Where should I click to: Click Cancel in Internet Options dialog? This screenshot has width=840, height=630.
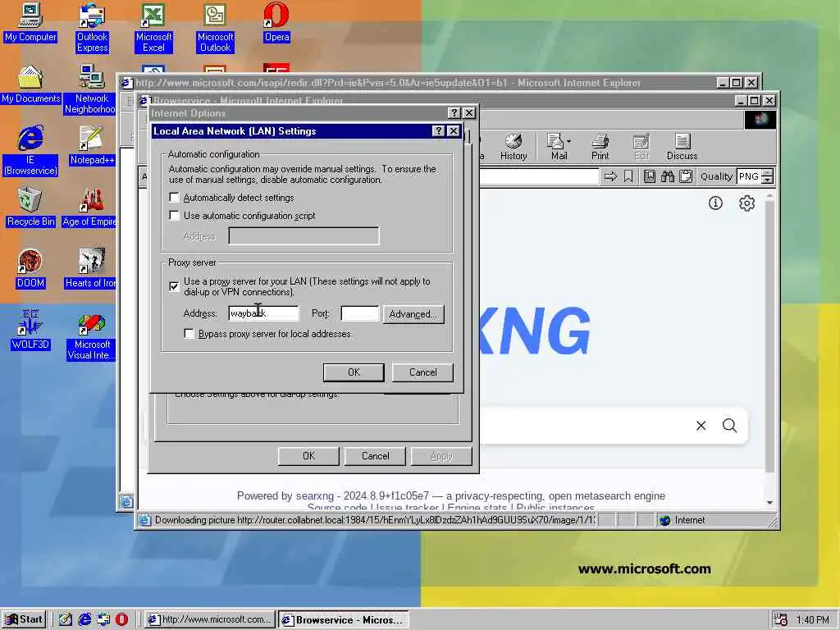click(375, 456)
